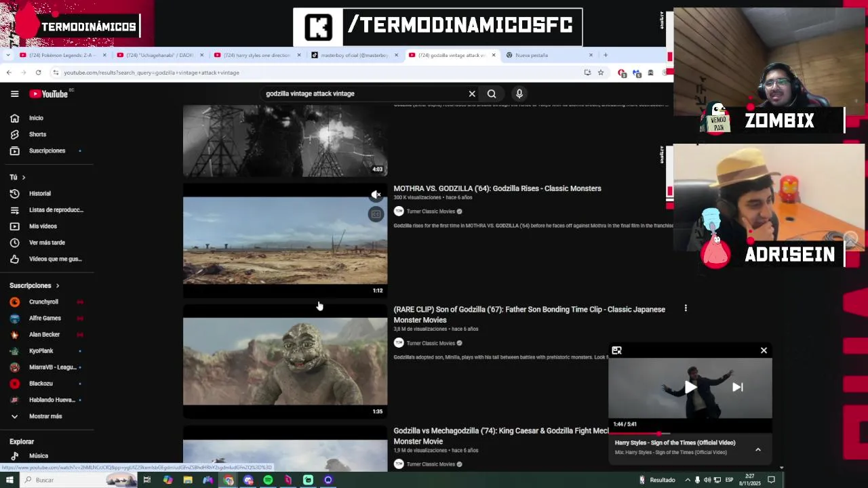Viewport: 868px width, 488px height.
Task: Skip to next video in miniplayer
Action: [x=737, y=387]
